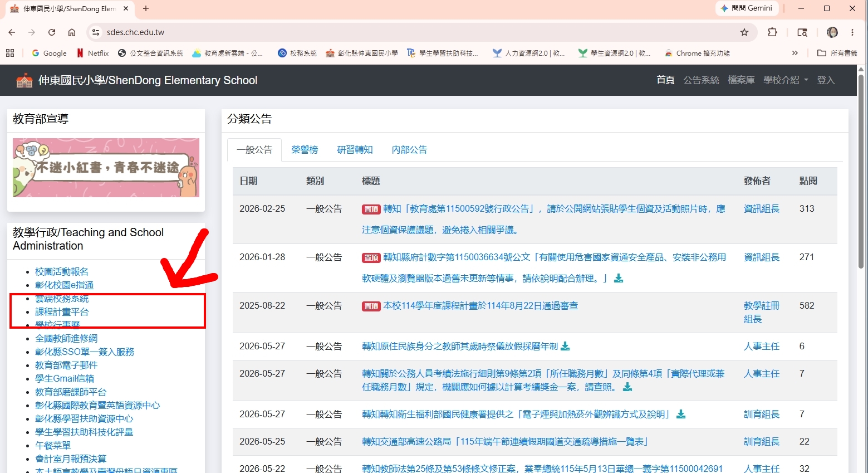Viewport: 868px width, 473px height.
Task: Open the 彰化校園e指通 link
Action: coord(64,285)
